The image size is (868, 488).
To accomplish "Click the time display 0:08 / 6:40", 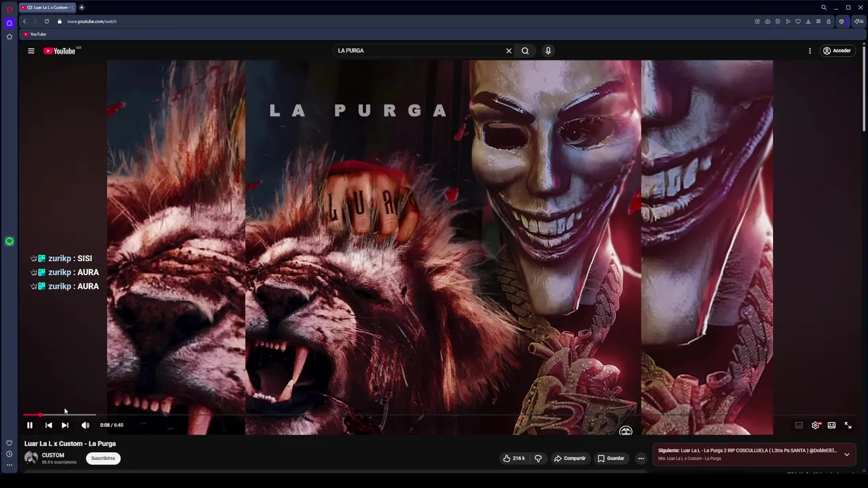I will click(x=112, y=425).
